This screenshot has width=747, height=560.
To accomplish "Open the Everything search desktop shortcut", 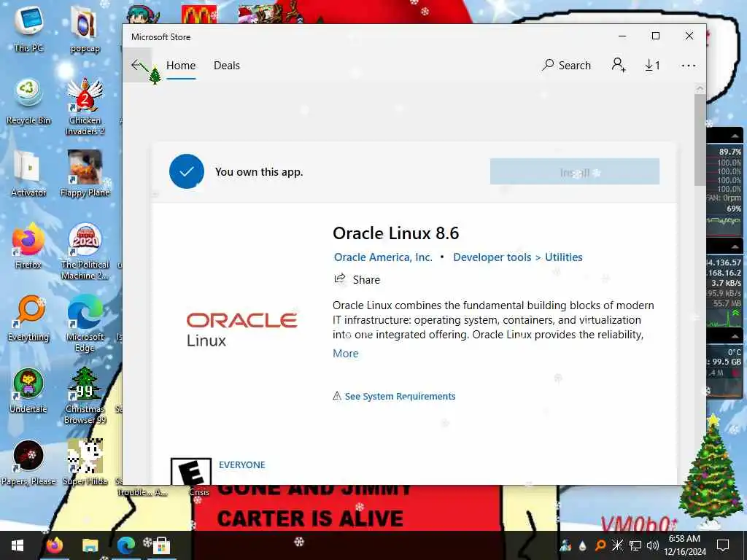I will (x=28, y=318).
